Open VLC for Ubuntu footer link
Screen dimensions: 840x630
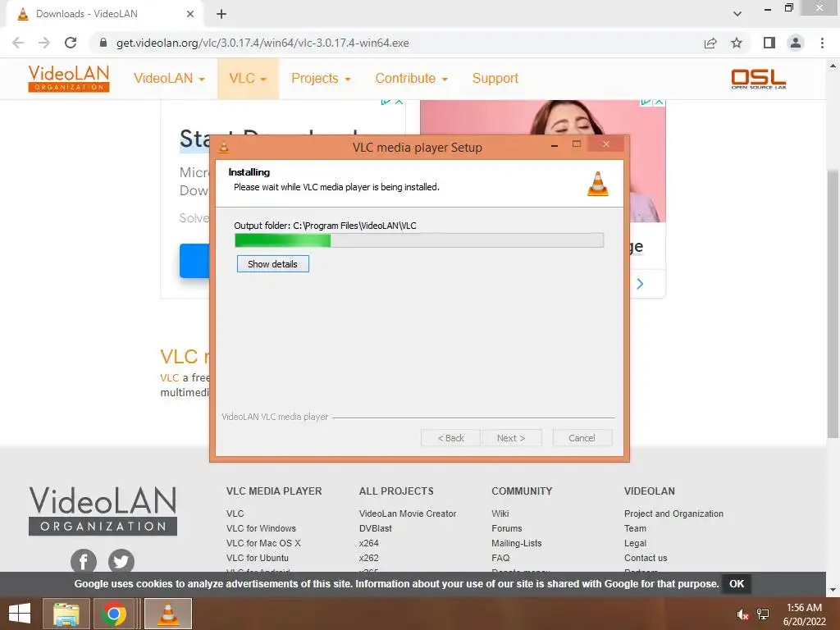257,558
